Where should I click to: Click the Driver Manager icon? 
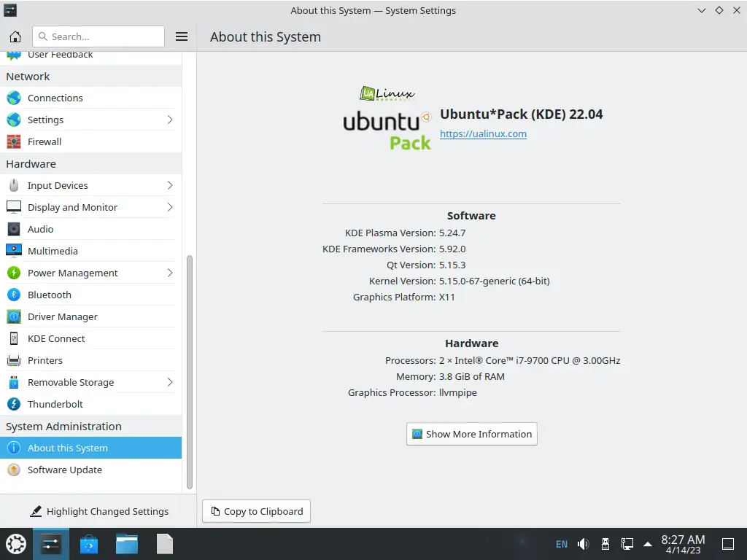(x=14, y=316)
